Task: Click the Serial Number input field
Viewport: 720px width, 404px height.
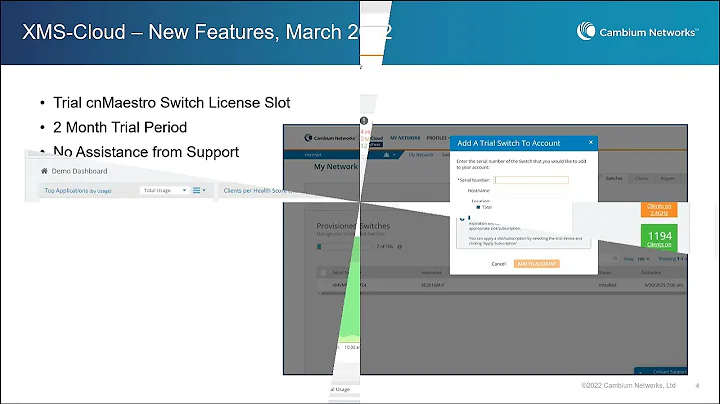Action: point(531,180)
